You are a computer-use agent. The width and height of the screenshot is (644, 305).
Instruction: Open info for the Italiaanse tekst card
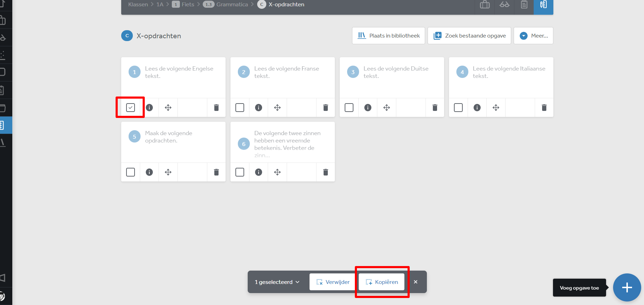tap(477, 107)
